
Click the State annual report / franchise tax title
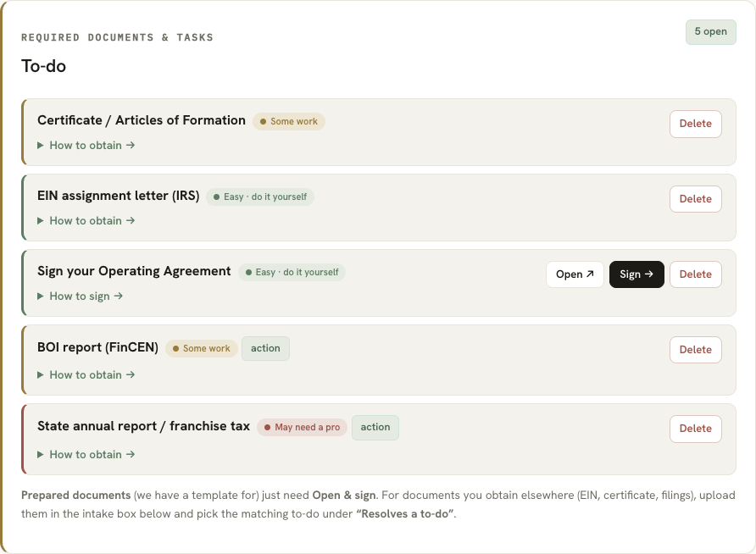pos(144,426)
